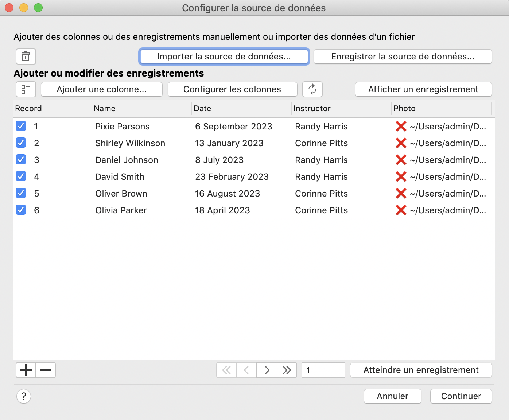Screen dimensions: 509x420
Task: Click Afficher un enregistrement button
Action: point(423,89)
